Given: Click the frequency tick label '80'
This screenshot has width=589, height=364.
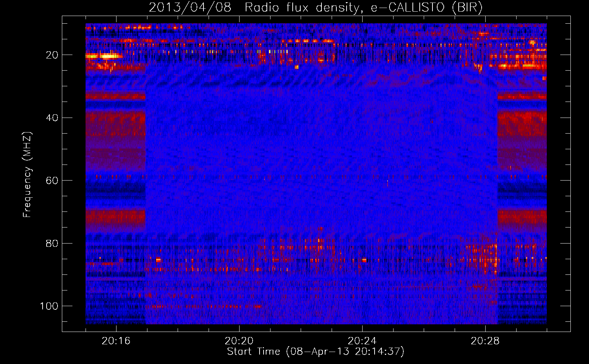Looking at the screenshot, I should click(x=52, y=243).
